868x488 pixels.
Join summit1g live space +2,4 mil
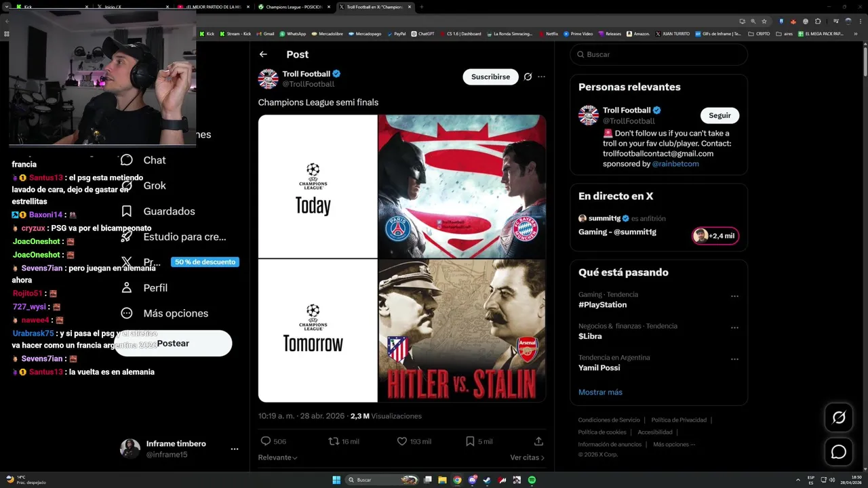click(715, 236)
